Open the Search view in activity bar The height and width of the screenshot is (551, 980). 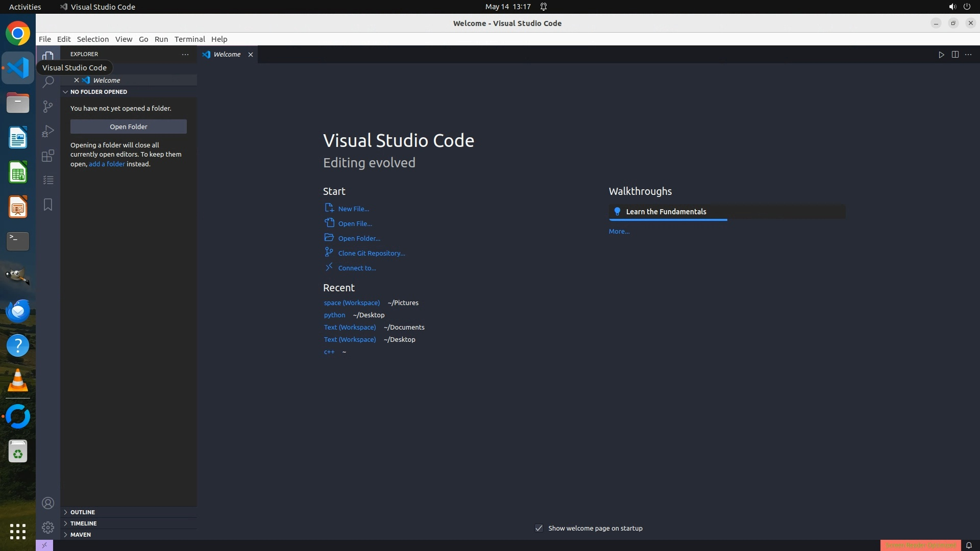coord(48,82)
